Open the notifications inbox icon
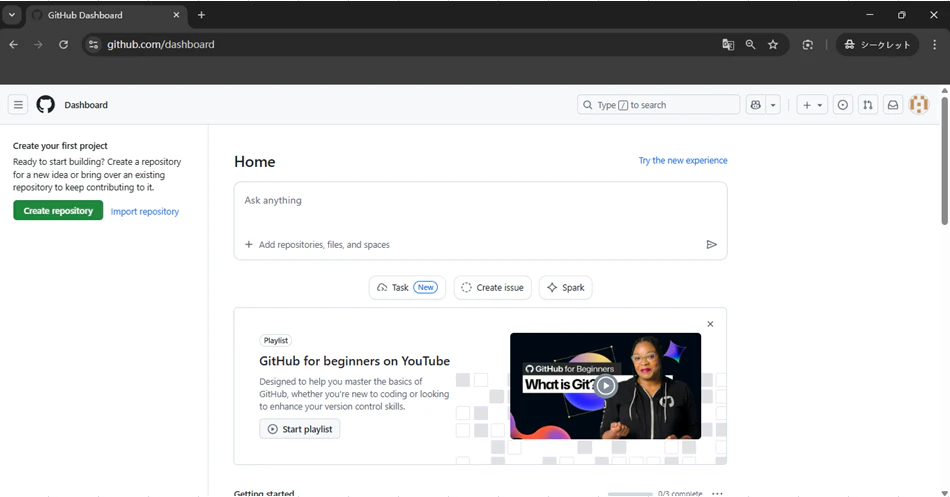This screenshot has height=497, width=950. (x=893, y=105)
